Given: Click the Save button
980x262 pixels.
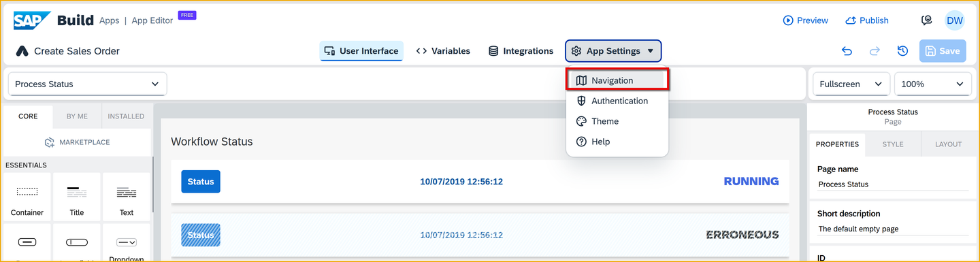Looking at the screenshot, I should (943, 51).
